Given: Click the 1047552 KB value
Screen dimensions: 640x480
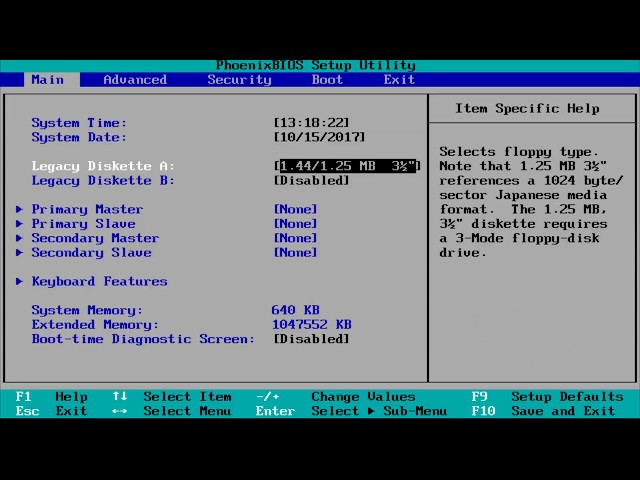Looking at the screenshot, I should [311, 324].
